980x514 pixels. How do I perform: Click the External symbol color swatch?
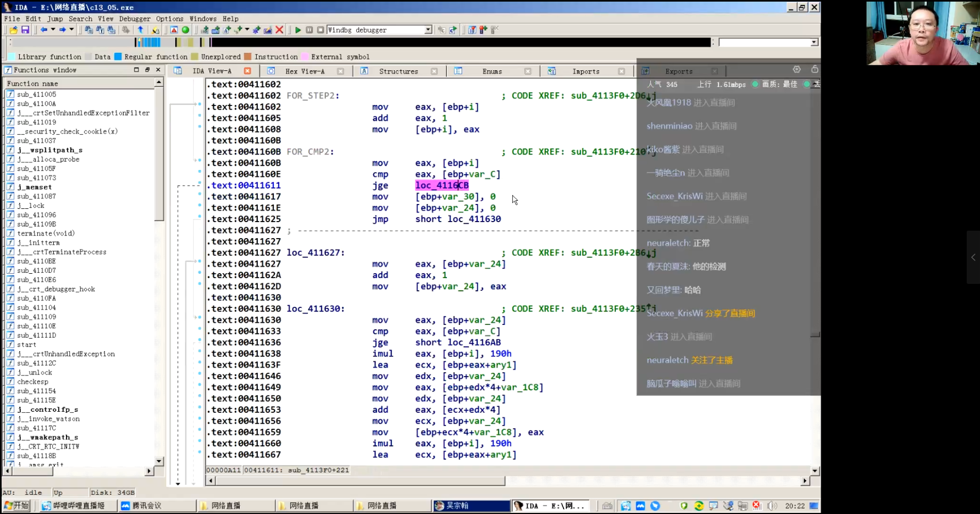point(305,56)
